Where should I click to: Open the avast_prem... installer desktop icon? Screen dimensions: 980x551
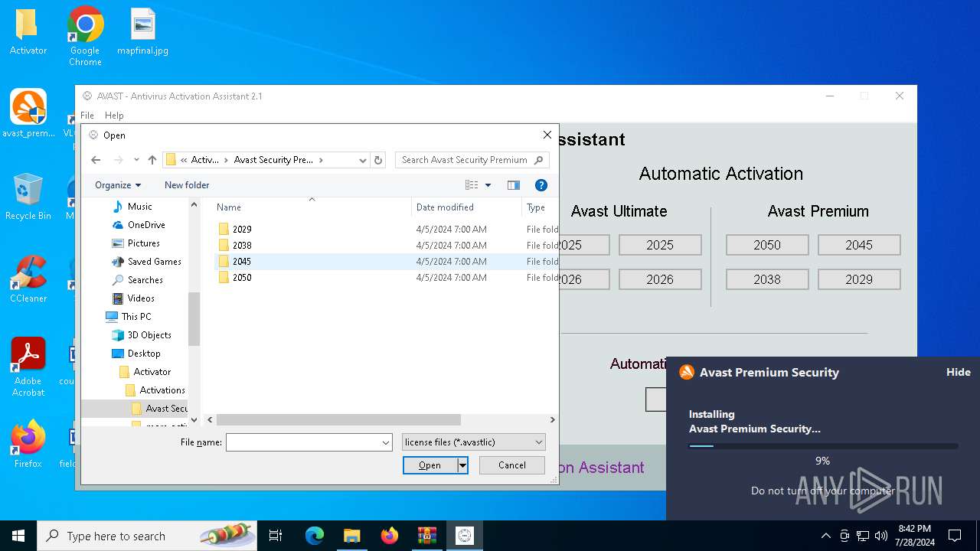point(28,113)
